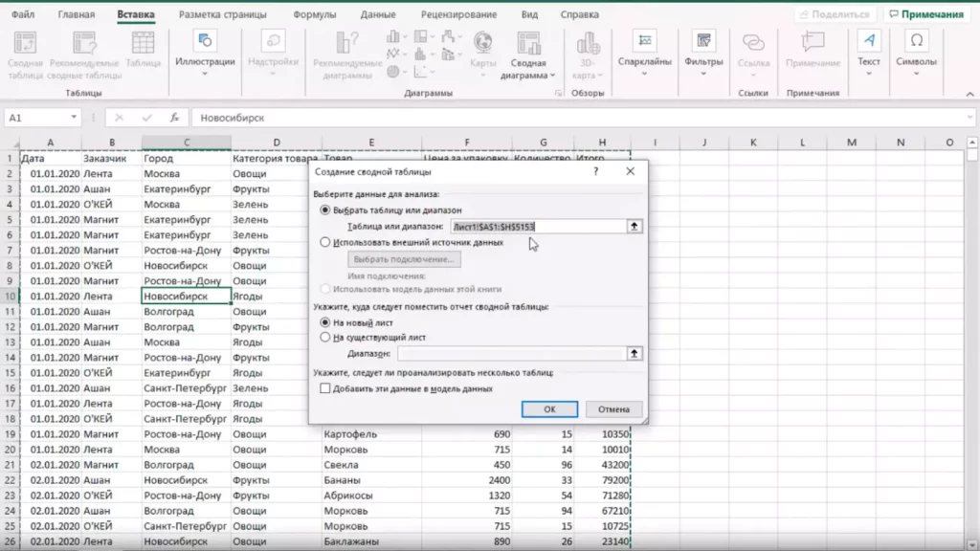Image resolution: width=980 pixels, height=551 pixels.
Task: Click the Отмена button
Action: (x=613, y=408)
